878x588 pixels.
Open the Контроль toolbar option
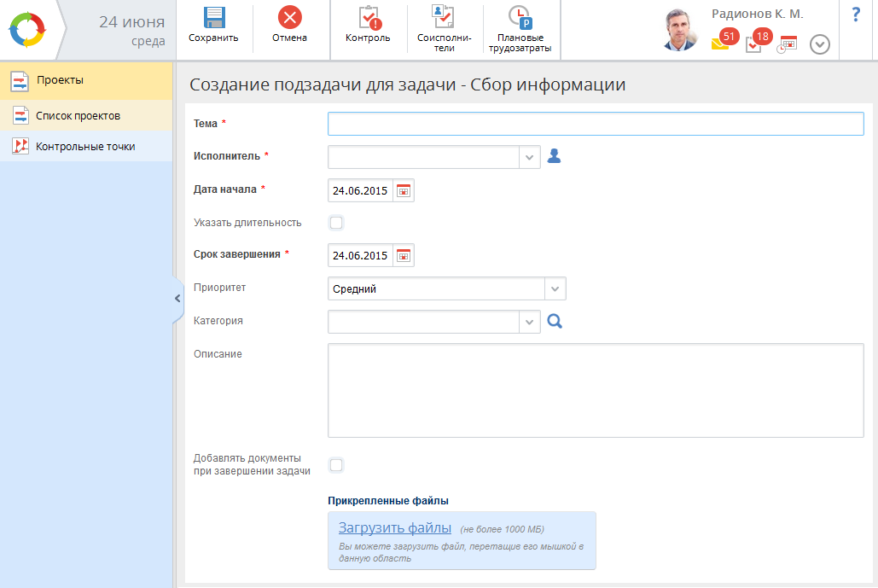click(x=368, y=18)
